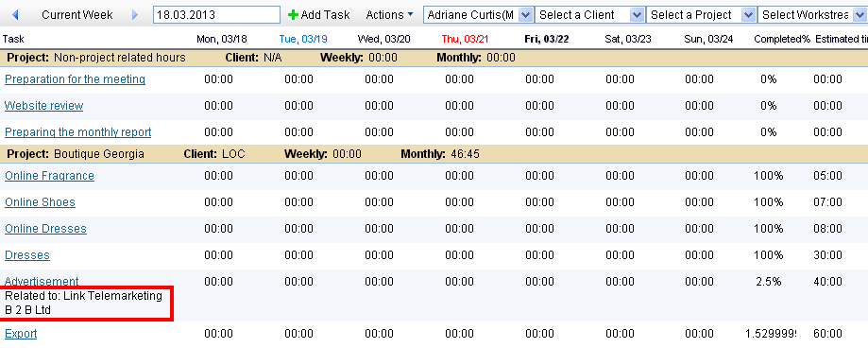The height and width of the screenshot is (348, 868).
Task: Open Preparation for the meeting task
Action: [75, 79]
